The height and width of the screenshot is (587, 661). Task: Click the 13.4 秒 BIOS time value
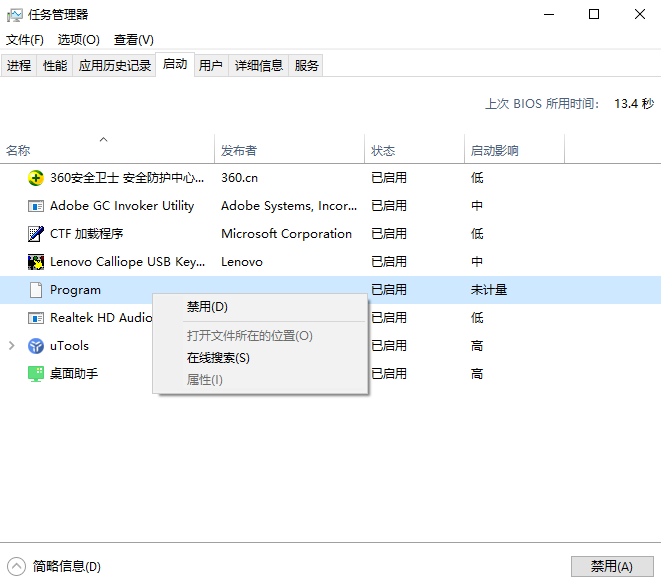[634, 104]
